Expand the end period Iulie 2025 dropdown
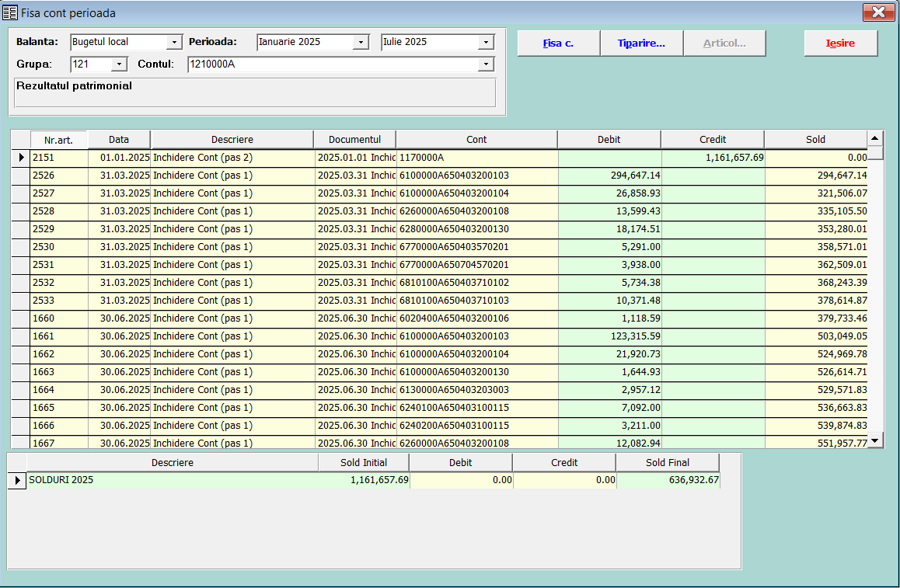900x588 pixels. pos(487,42)
